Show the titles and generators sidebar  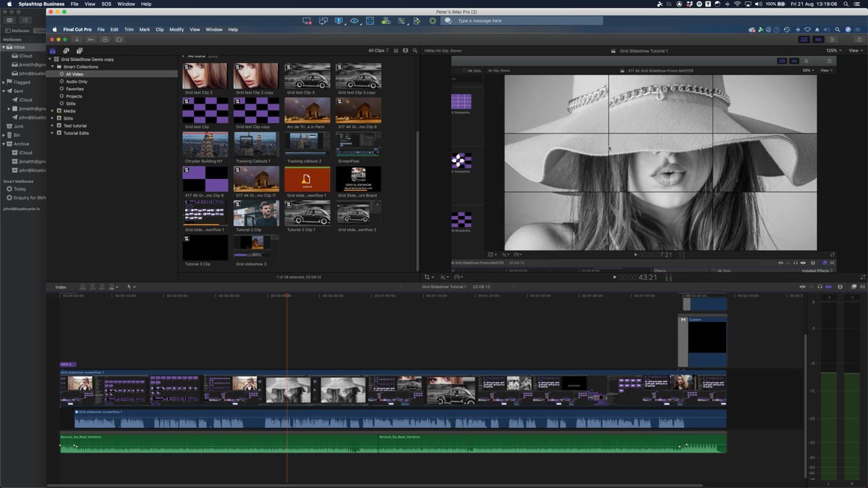click(79, 51)
